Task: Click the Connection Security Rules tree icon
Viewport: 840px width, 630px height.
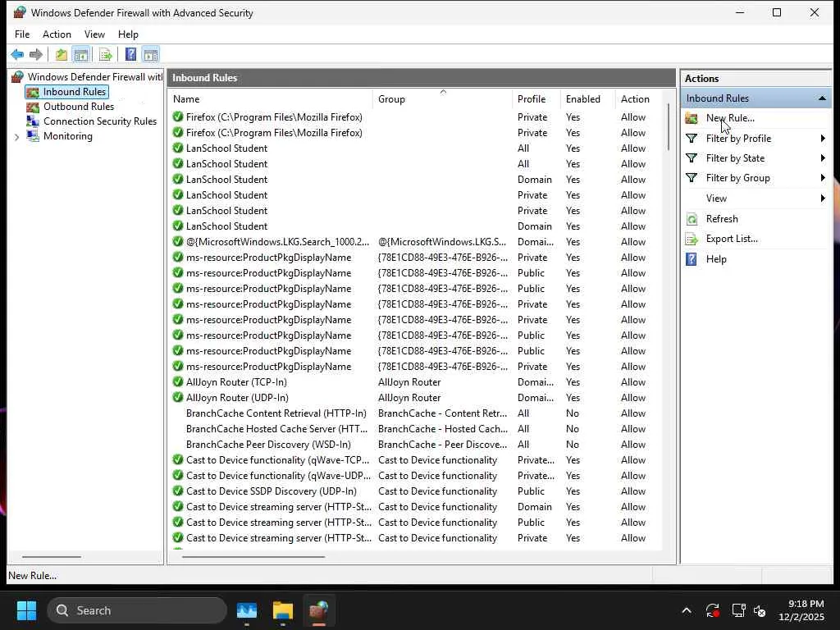Action: click(x=33, y=121)
